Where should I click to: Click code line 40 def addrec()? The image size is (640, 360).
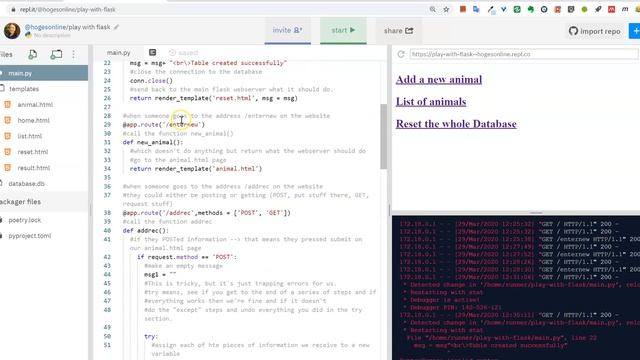point(146,230)
